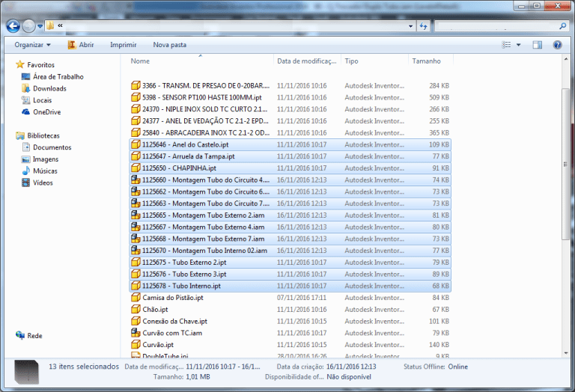
Task: Open Locais in favorites
Action: (x=42, y=100)
